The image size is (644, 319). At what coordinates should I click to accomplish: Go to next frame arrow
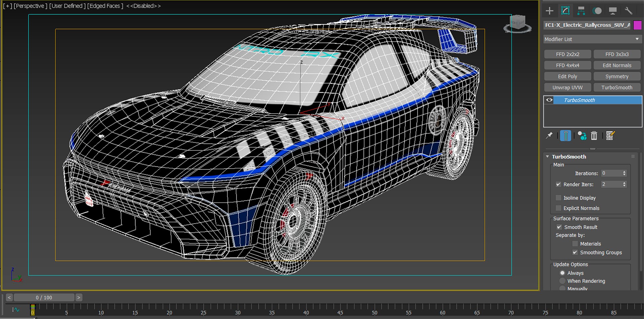coord(79,298)
